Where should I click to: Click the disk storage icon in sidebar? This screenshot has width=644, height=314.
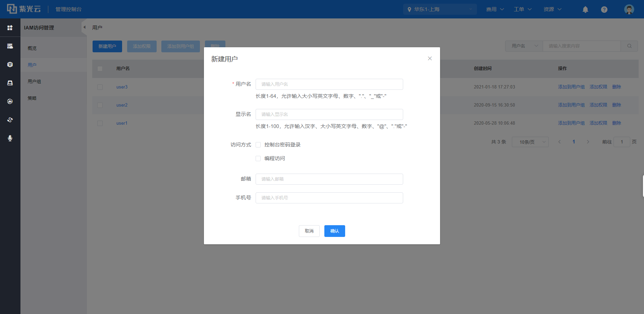point(10,83)
